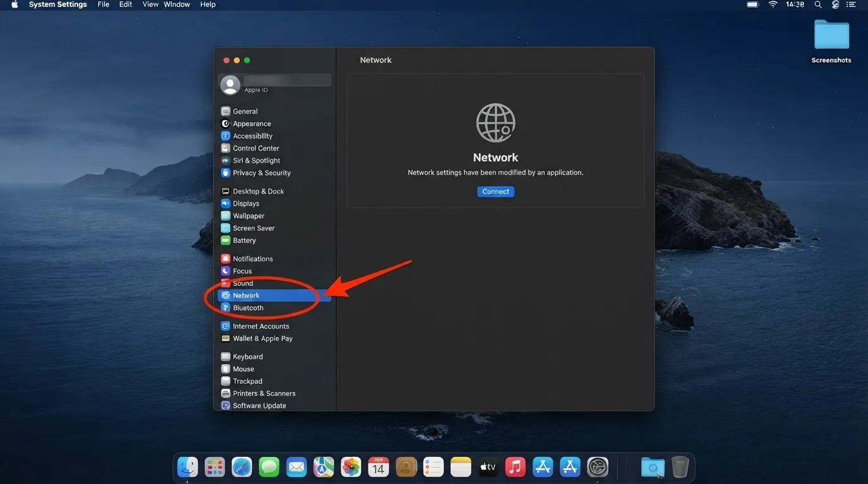The image size is (868, 484).
Task: Open the Apple ID account row
Action: click(x=274, y=84)
